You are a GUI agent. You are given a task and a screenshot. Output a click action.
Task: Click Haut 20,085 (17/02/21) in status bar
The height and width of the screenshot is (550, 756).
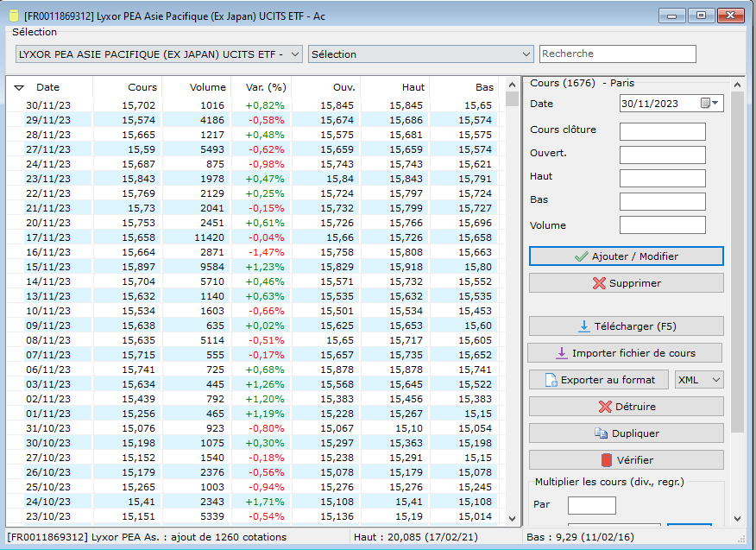point(416,537)
